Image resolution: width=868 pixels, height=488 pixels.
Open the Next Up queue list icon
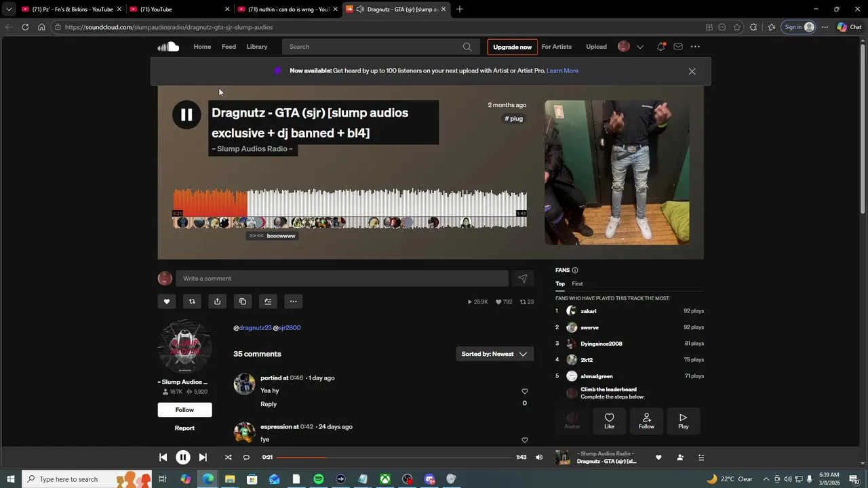(701, 457)
